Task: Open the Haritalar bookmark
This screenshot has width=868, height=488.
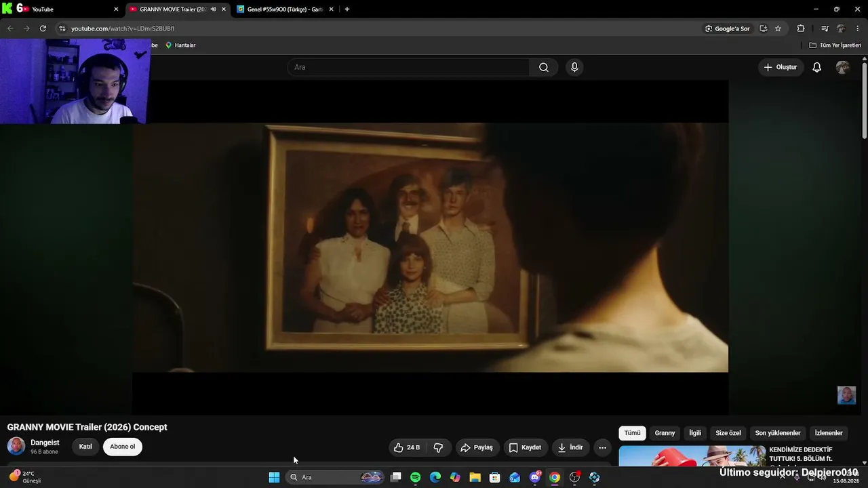Action: click(x=180, y=45)
